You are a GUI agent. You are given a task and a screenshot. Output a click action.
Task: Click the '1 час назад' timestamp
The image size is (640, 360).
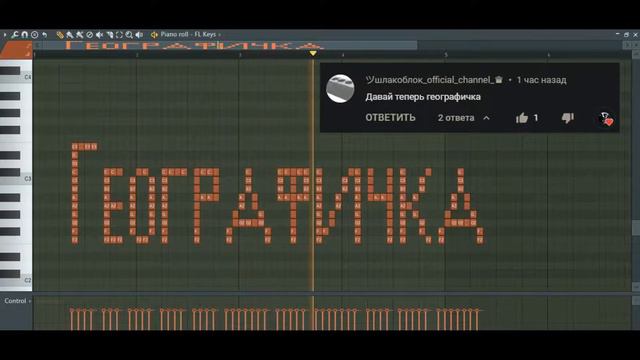pyautogui.click(x=541, y=80)
